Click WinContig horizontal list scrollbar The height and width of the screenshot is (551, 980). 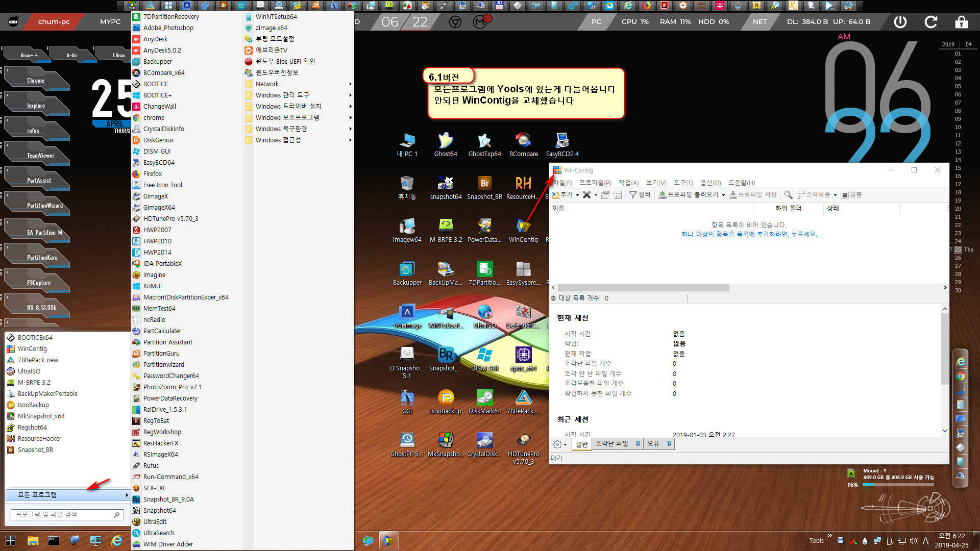pyautogui.click(x=643, y=288)
